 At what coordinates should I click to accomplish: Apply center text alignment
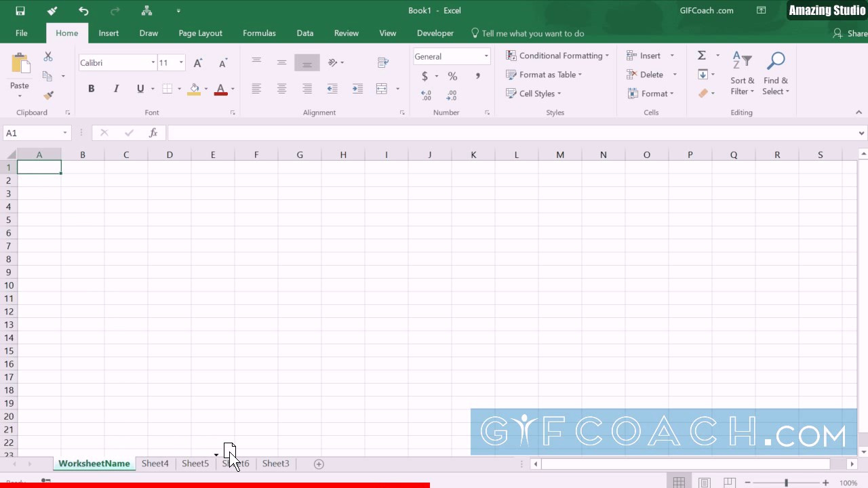pos(281,88)
